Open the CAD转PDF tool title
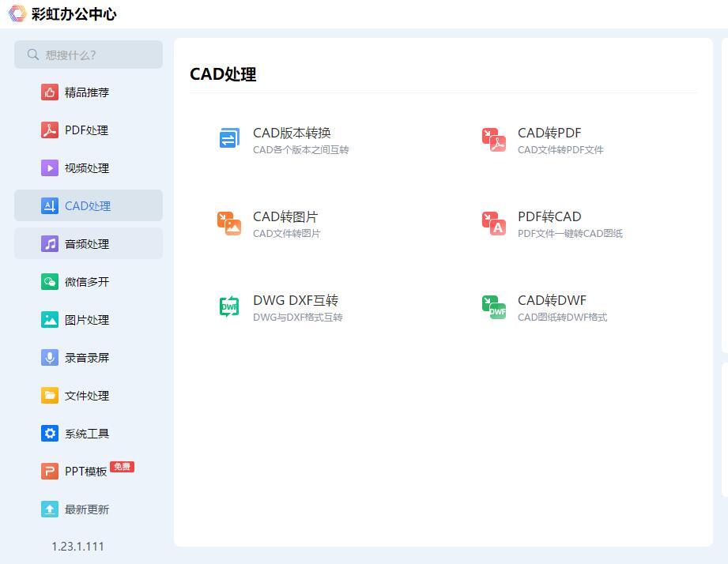Viewport: 728px width, 564px height. coord(549,133)
